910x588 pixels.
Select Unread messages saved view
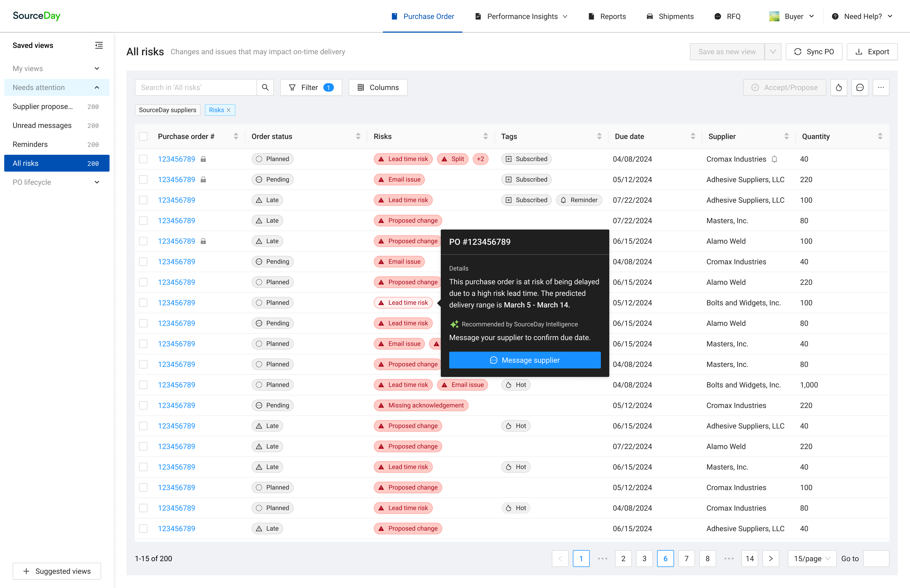(42, 125)
